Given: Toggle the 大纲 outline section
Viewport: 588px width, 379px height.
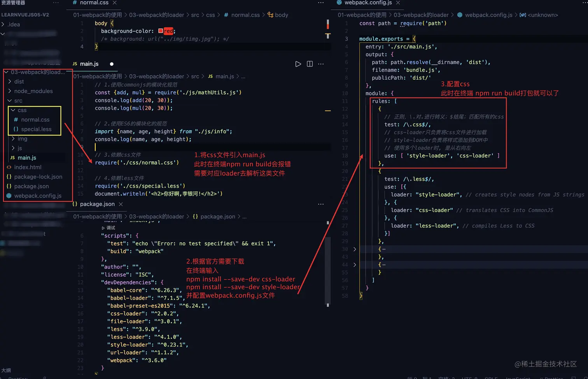Looking at the screenshot, I should click(6, 370).
